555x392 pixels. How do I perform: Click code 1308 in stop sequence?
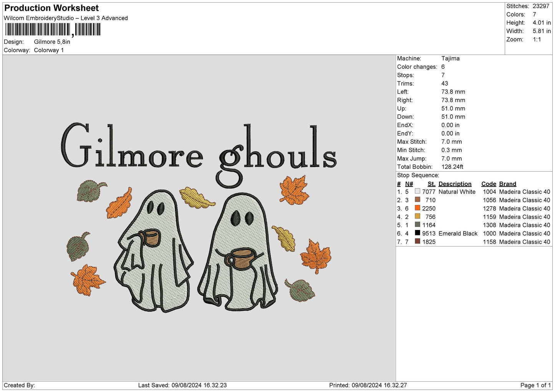point(489,225)
